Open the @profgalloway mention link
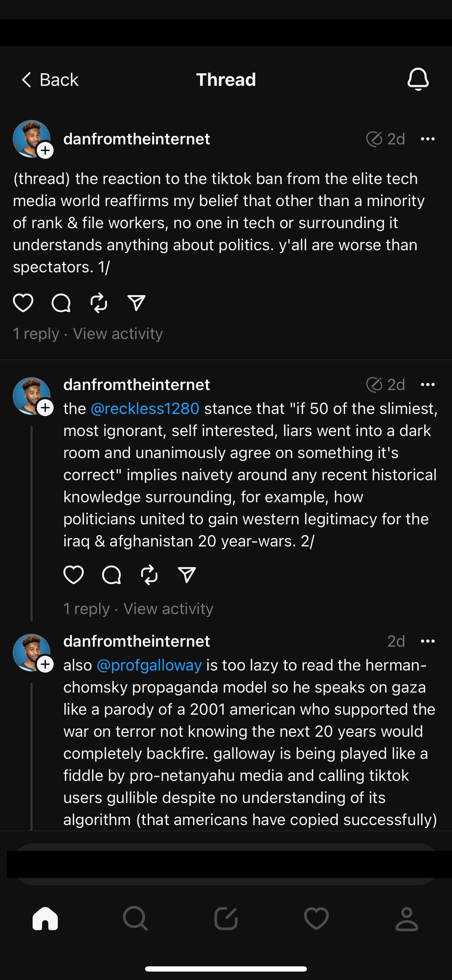Screen dimensions: 452x980 point(149,665)
